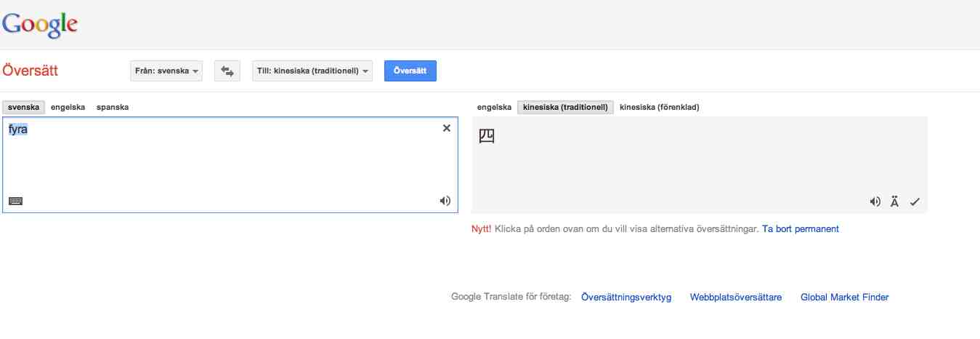The height and width of the screenshot is (339, 980).
Task: Open the Från: svenska dropdown
Action: point(167,71)
